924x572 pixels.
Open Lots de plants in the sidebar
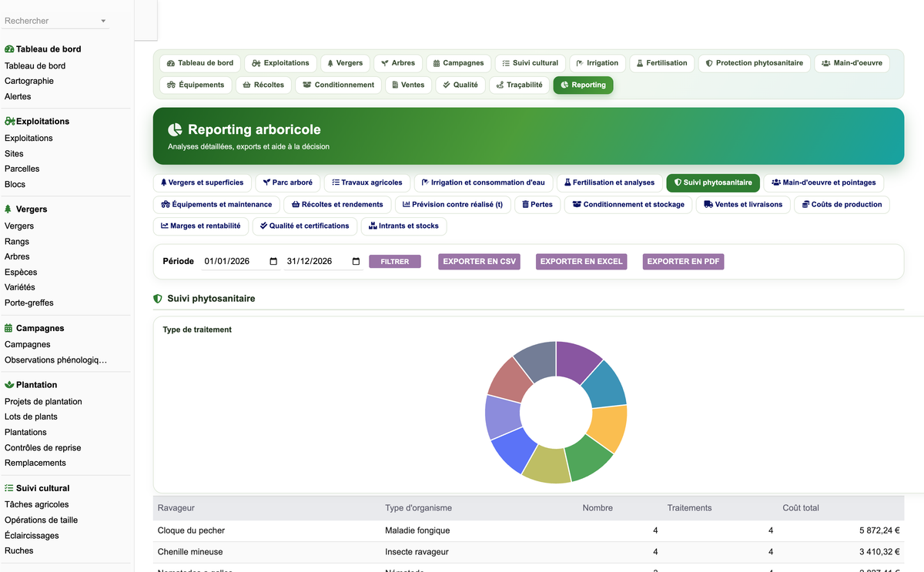tap(31, 416)
